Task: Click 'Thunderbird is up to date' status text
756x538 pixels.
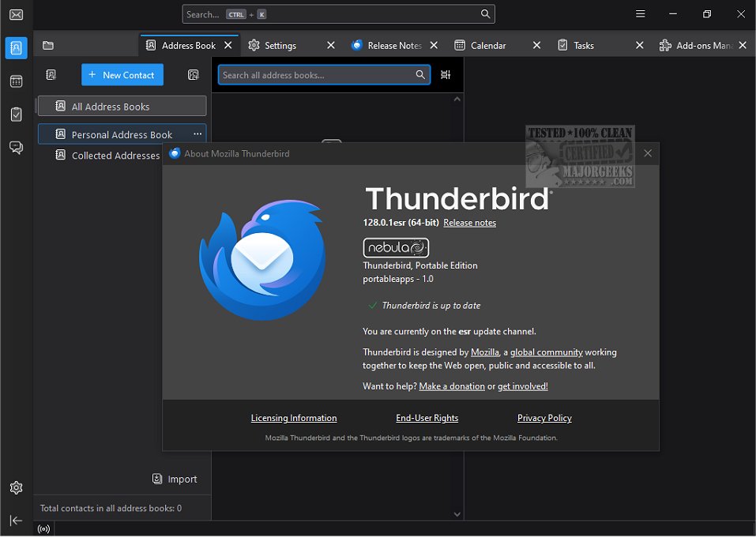Action: tap(431, 306)
